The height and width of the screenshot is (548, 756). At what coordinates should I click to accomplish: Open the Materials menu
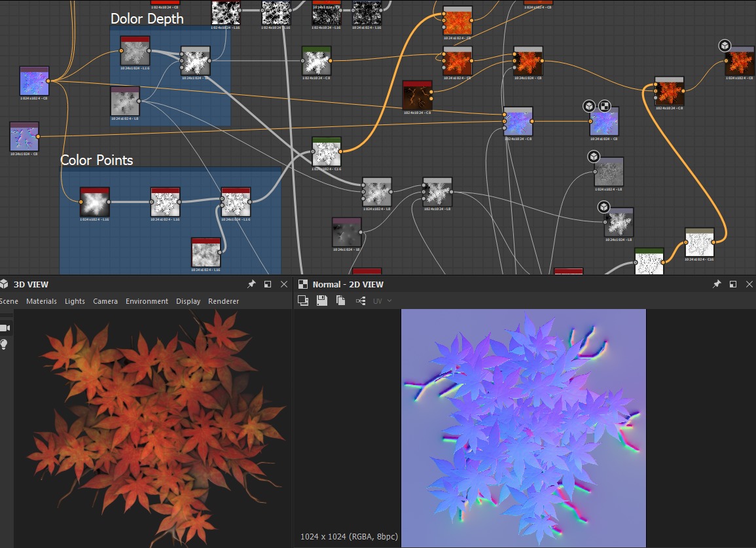point(42,301)
